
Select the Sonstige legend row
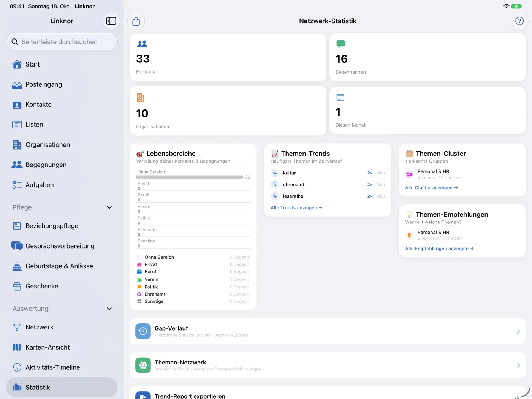coord(193,301)
